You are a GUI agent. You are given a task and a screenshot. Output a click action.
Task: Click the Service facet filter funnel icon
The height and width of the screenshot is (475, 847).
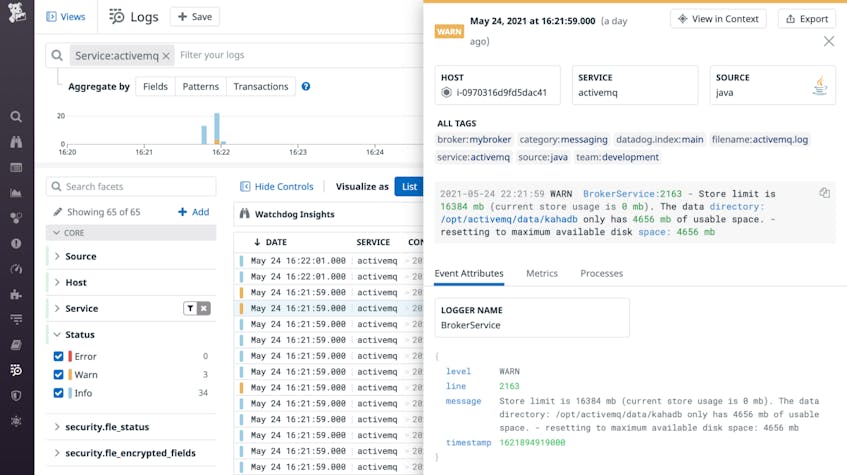tap(190, 309)
